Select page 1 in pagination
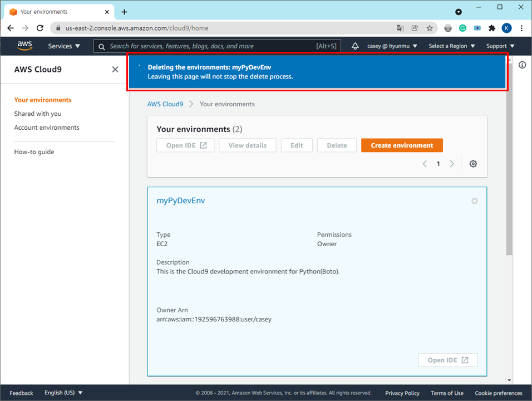The width and height of the screenshot is (532, 401). (x=438, y=164)
